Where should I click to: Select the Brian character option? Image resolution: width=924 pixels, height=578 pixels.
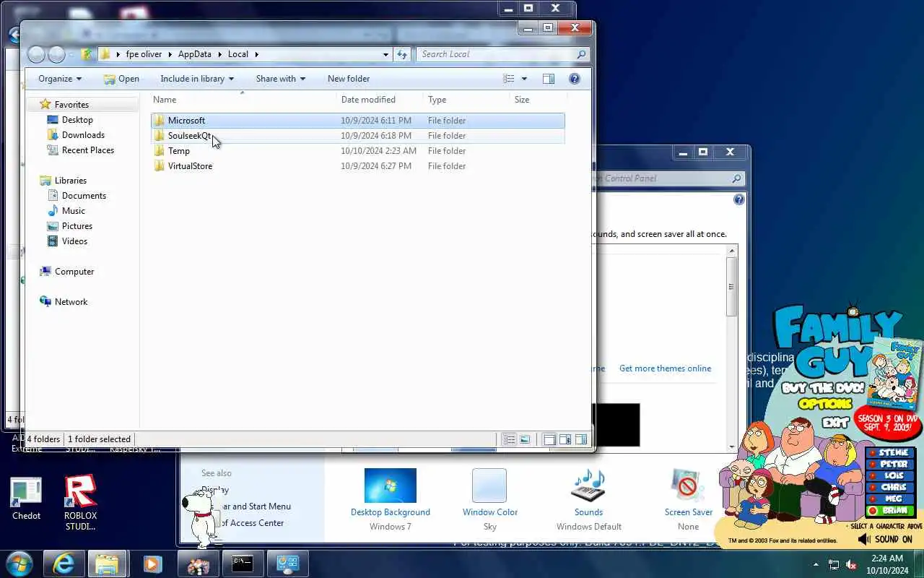pos(890,511)
